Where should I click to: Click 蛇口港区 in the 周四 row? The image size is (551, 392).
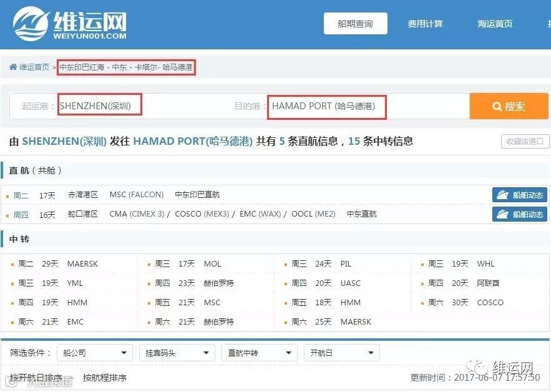tap(83, 213)
